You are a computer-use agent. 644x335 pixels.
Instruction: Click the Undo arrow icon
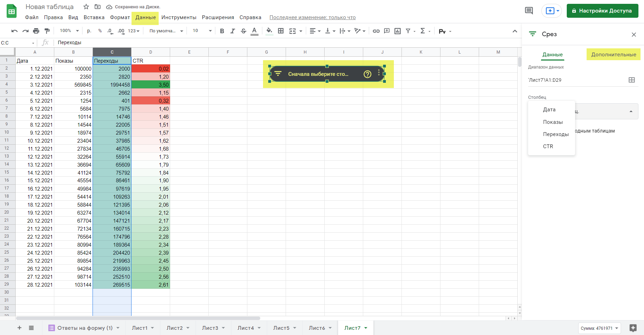[x=14, y=31]
